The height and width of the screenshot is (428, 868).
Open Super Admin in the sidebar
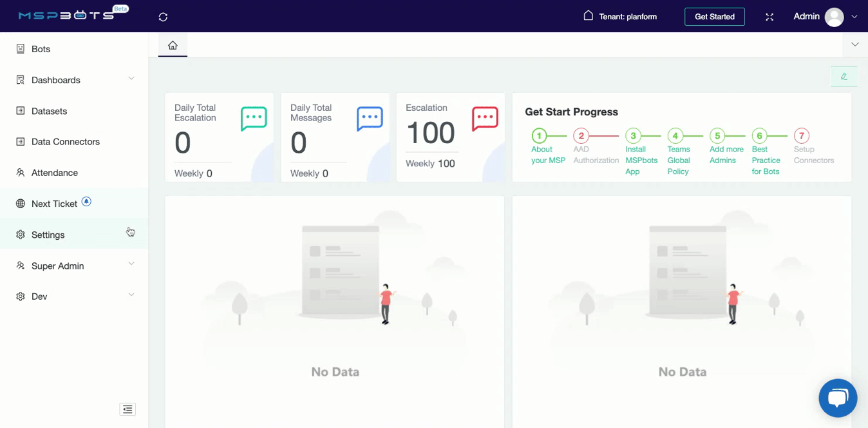tap(74, 266)
